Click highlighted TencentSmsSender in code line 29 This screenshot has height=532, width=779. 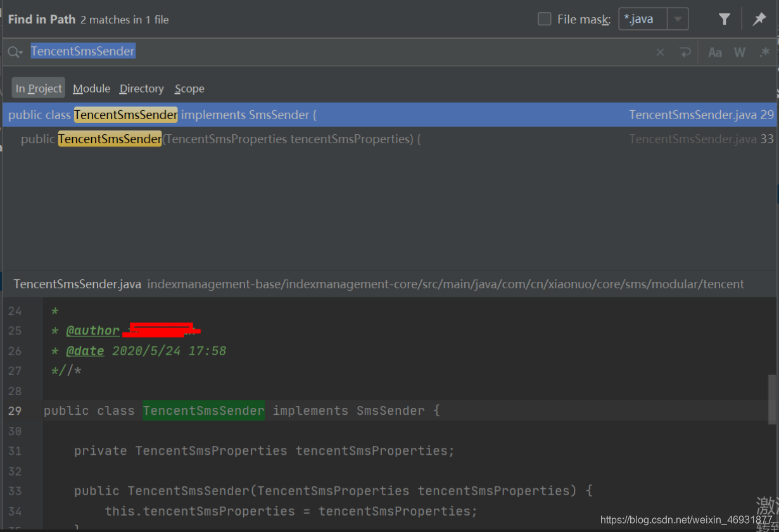pyautogui.click(x=203, y=410)
